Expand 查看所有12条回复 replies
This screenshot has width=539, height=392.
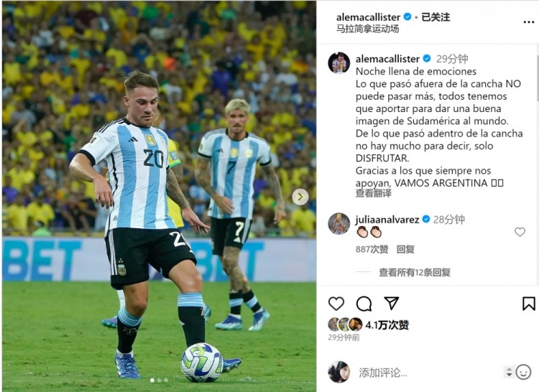415,272
